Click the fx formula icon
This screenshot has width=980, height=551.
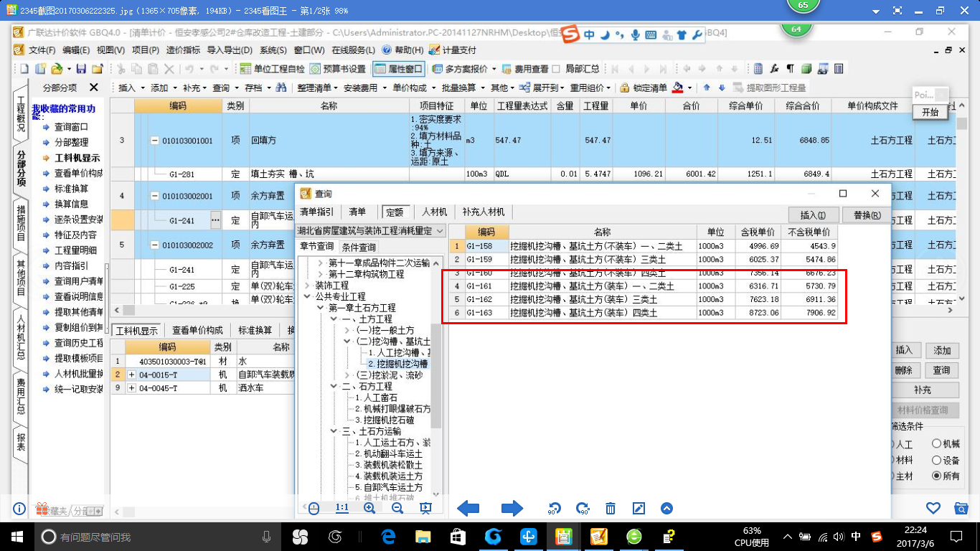tap(774, 69)
